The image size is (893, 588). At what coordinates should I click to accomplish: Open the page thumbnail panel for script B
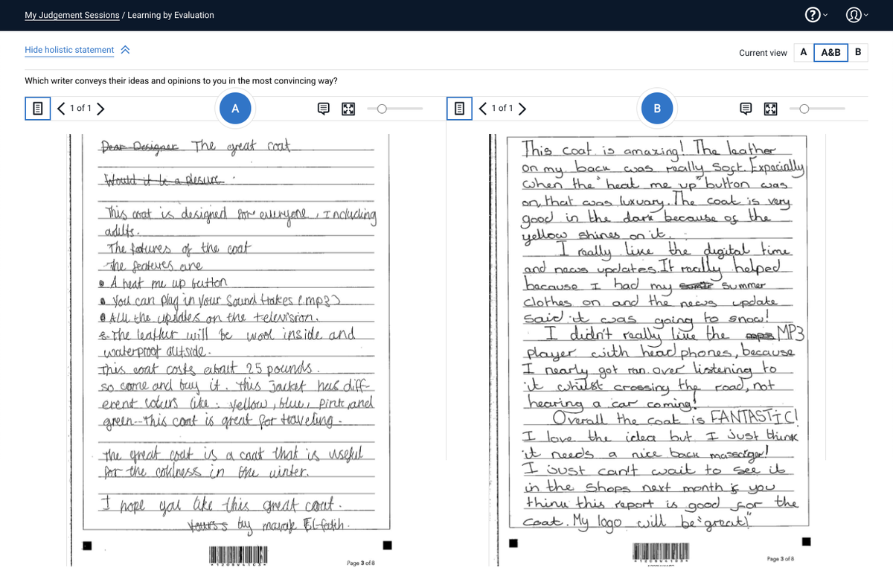[459, 108]
